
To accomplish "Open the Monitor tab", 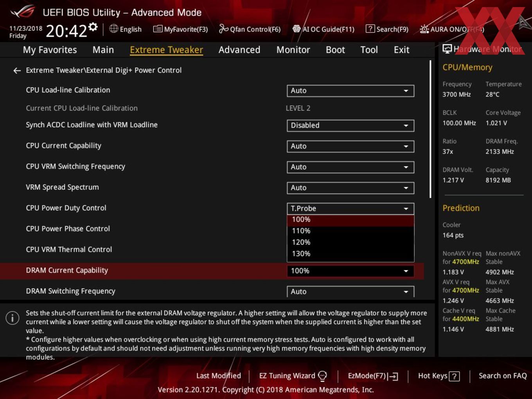I will [x=293, y=50].
